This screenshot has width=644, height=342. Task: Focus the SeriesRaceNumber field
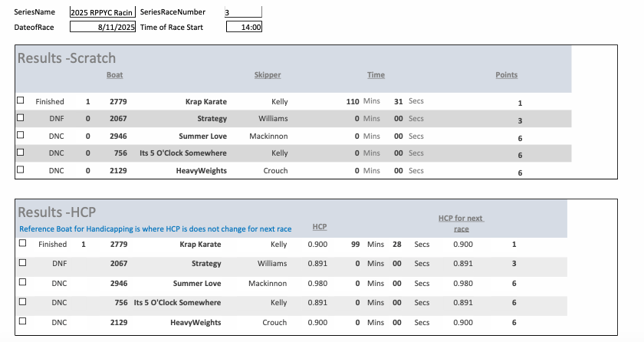243,12
